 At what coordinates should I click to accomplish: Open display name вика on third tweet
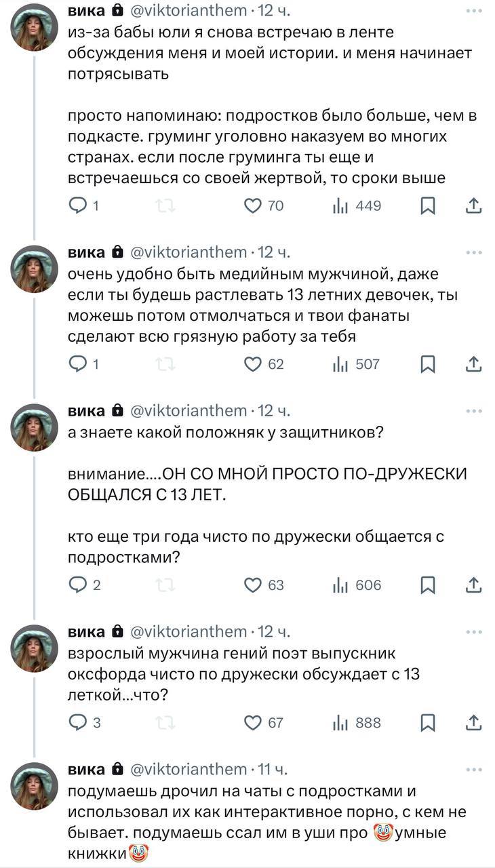[86, 410]
